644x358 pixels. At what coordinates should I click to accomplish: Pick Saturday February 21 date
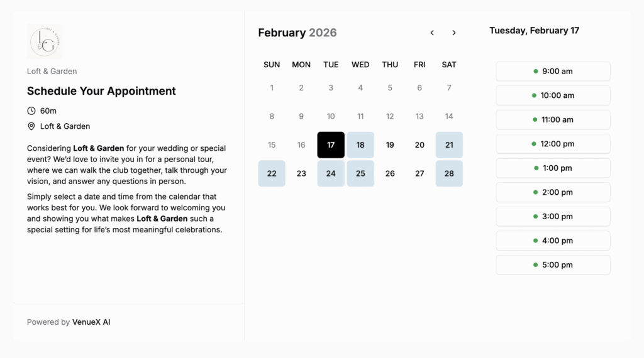449,145
